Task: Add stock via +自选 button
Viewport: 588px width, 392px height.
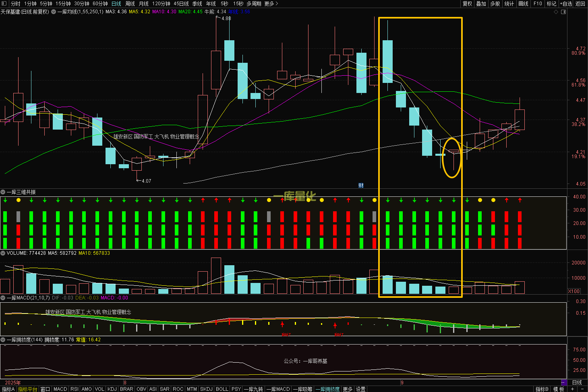Action: click(x=566, y=4)
